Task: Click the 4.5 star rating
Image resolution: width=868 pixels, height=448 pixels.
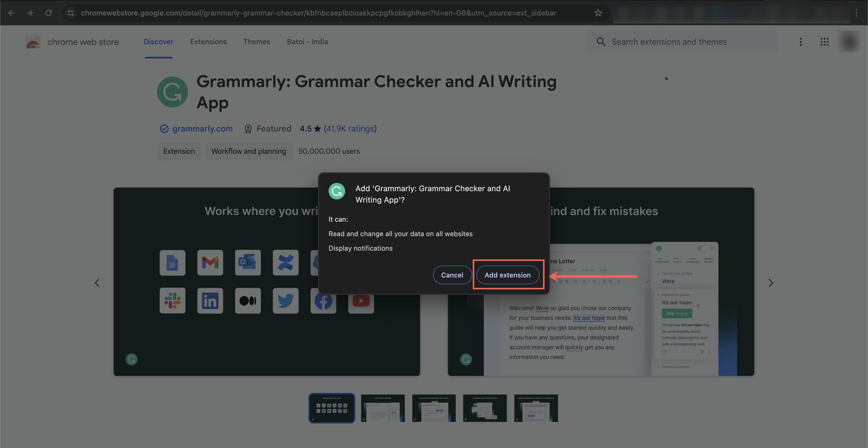Action: (x=310, y=128)
